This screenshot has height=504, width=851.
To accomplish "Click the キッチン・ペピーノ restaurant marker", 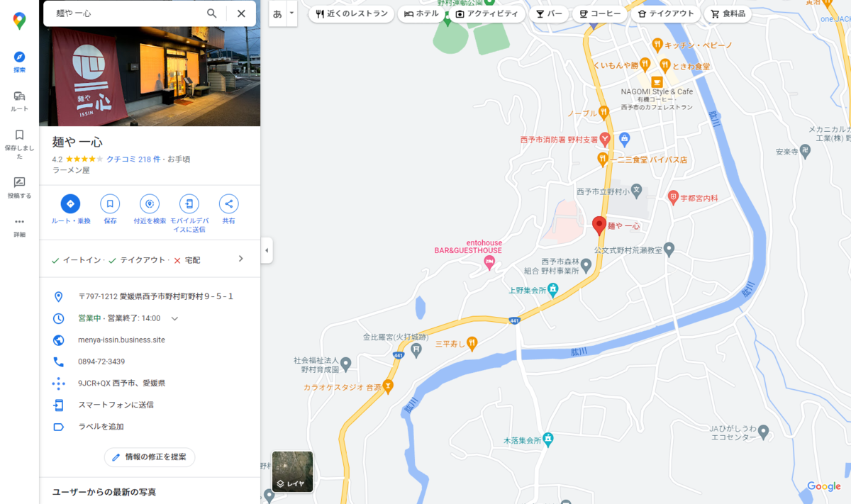I will click(x=657, y=45).
